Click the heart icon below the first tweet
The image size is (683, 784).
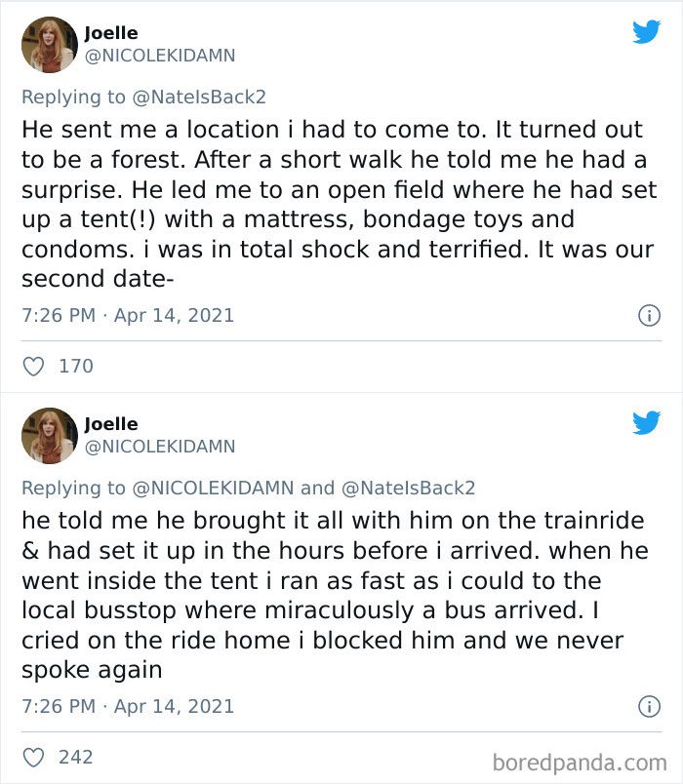(x=32, y=366)
